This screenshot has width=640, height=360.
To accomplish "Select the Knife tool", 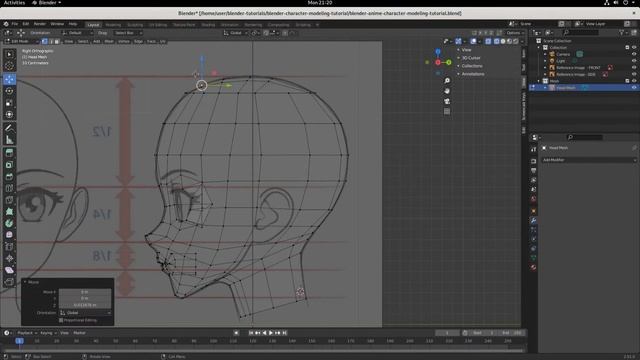I will 9,200.
